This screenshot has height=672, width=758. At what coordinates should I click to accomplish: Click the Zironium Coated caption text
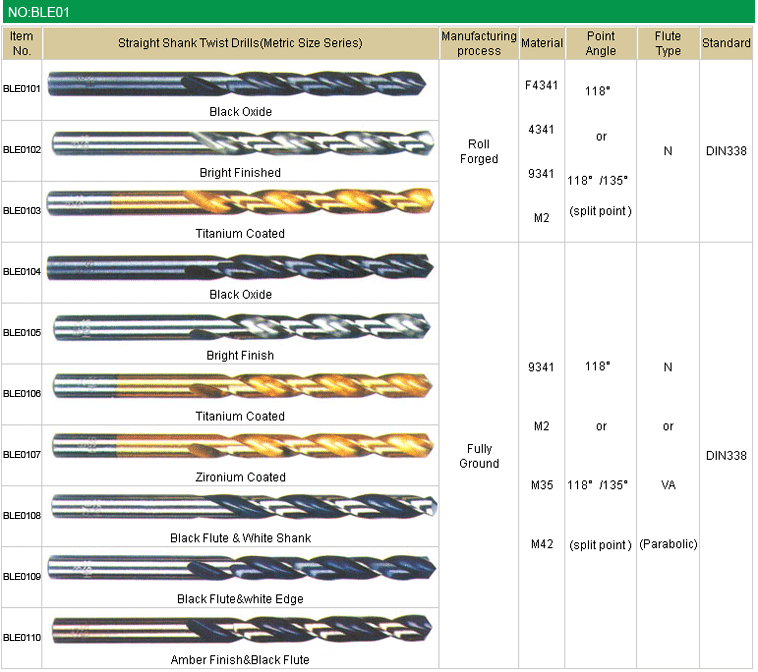point(240,477)
